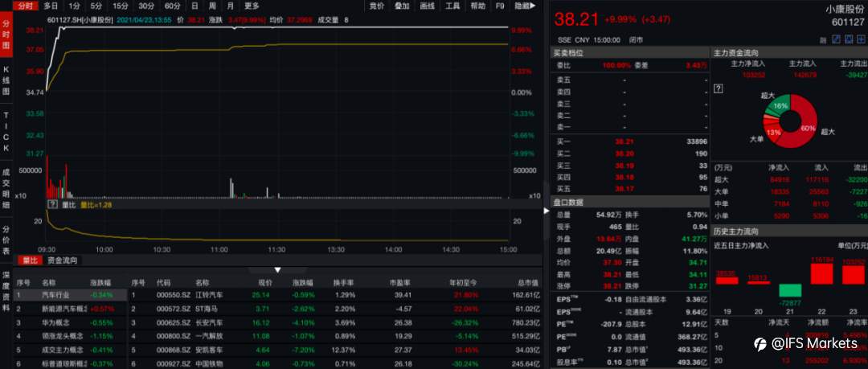The width and height of the screenshot is (868, 369).
Task: Open K线图 from left sidebar
Action: click(x=6, y=80)
